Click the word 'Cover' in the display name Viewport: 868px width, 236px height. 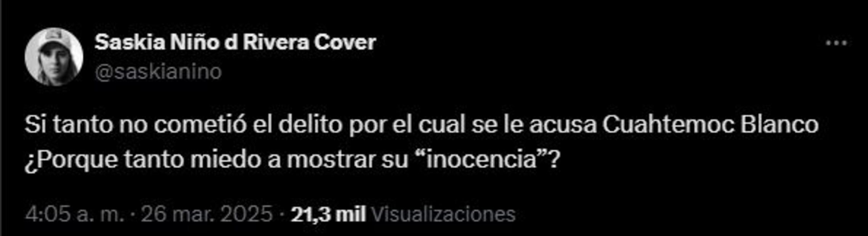coord(345,42)
